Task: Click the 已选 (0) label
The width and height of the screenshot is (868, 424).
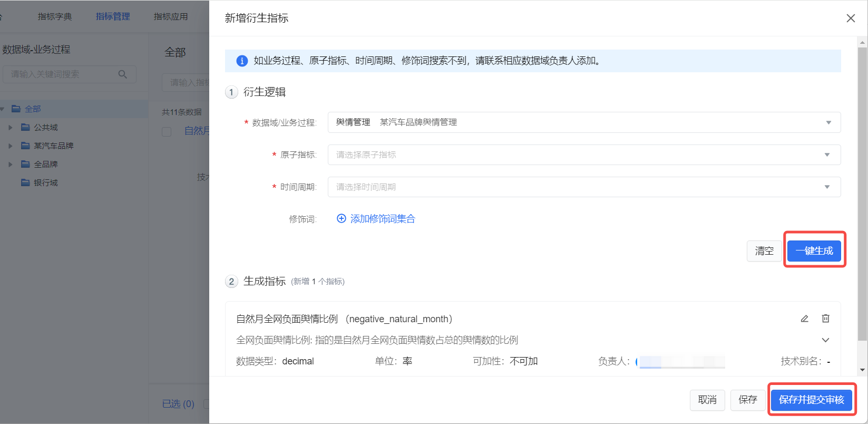Action: 178,404
